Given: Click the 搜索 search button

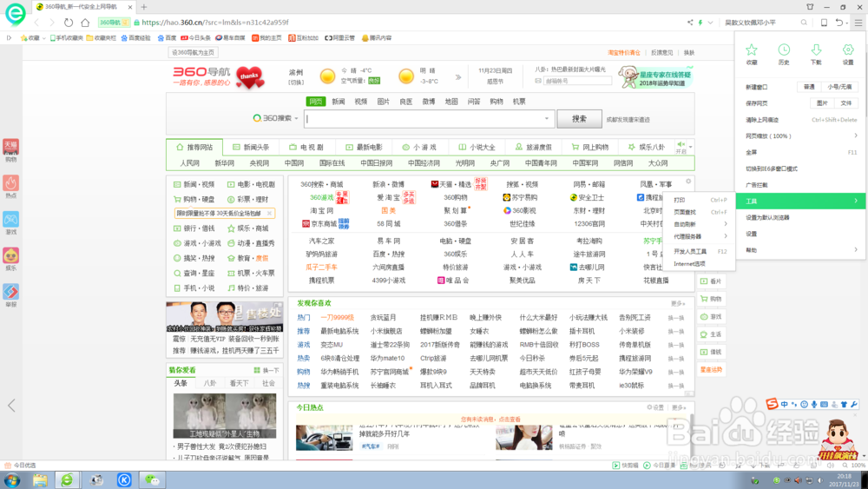Looking at the screenshot, I should click(579, 118).
